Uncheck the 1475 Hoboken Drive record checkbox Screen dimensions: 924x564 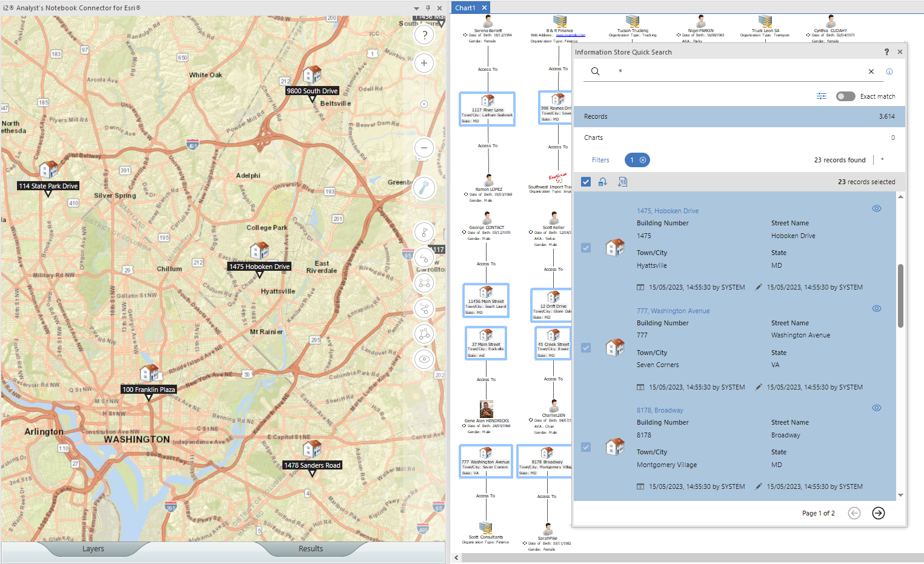[585, 247]
